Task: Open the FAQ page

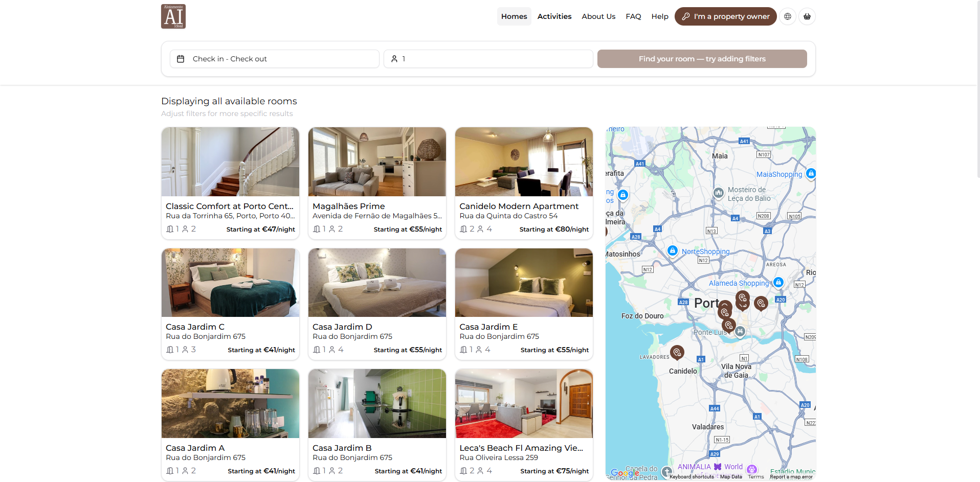Action: (633, 16)
